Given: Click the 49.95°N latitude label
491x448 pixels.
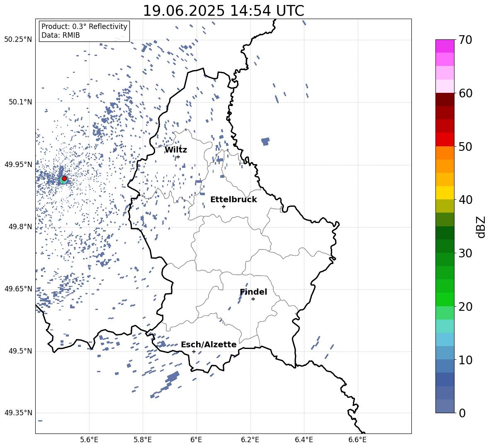Looking at the screenshot, I should click(x=18, y=164).
